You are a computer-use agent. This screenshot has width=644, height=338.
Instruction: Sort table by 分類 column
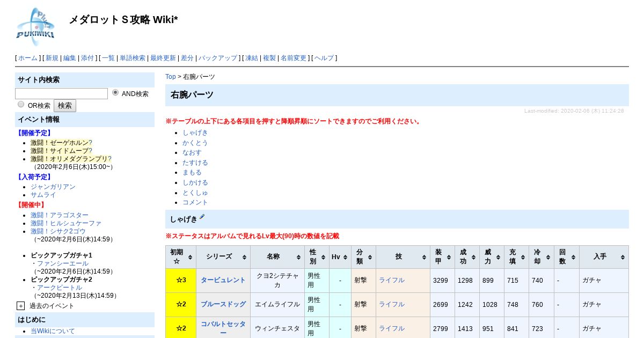pos(363,257)
